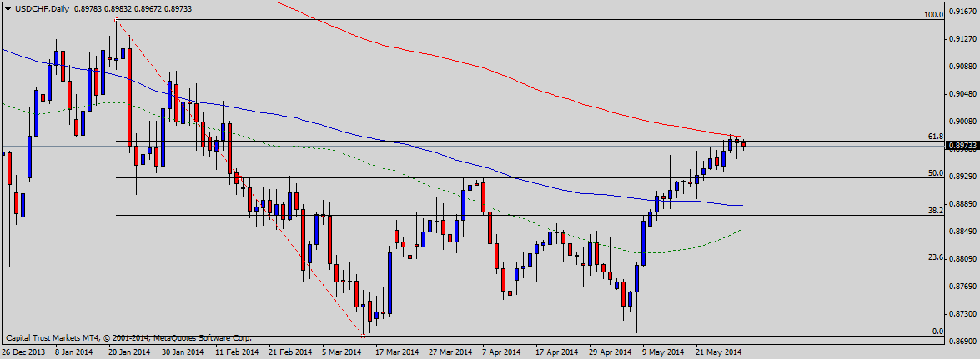The image size is (980, 359).
Task: Click the current price tag 0.89733
Action: tap(962, 145)
